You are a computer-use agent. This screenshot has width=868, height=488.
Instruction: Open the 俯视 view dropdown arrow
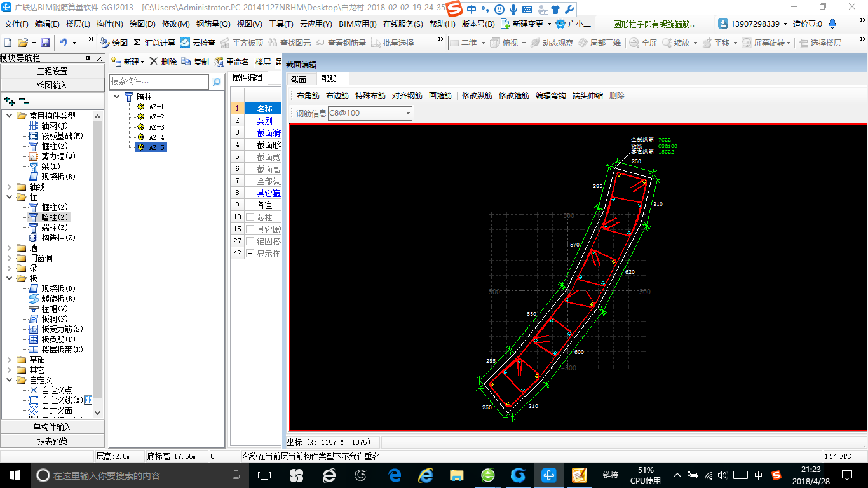[524, 43]
